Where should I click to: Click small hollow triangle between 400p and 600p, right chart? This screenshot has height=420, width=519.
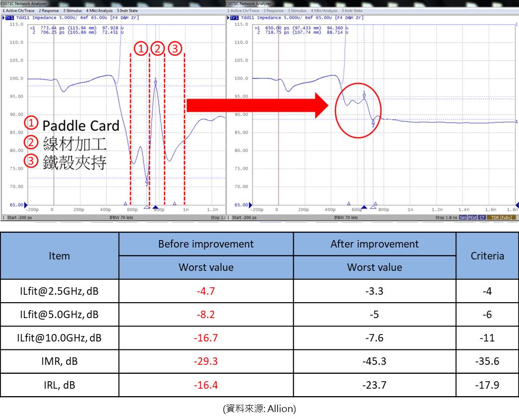pyautogui.click(x=348, y=204)
